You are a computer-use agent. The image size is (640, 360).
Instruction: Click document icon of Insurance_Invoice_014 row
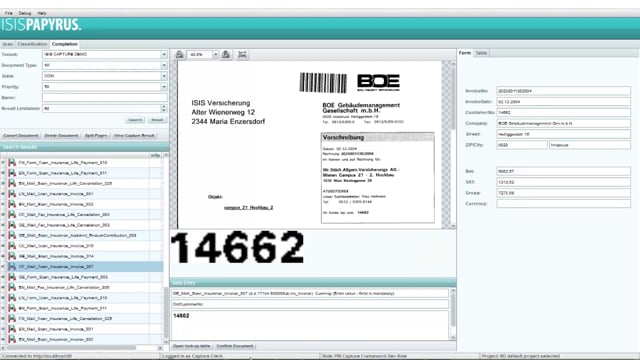coord(12,256)
